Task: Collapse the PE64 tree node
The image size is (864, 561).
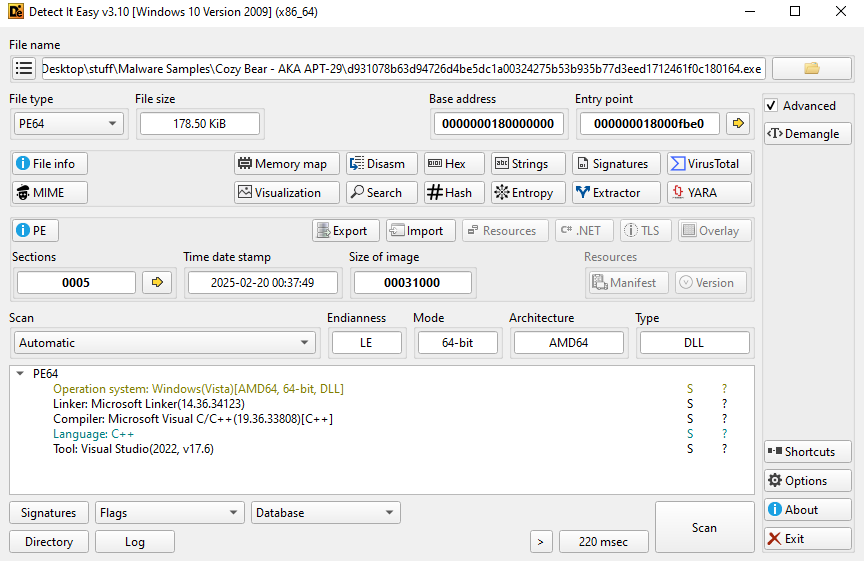Action: pos(20,374)
